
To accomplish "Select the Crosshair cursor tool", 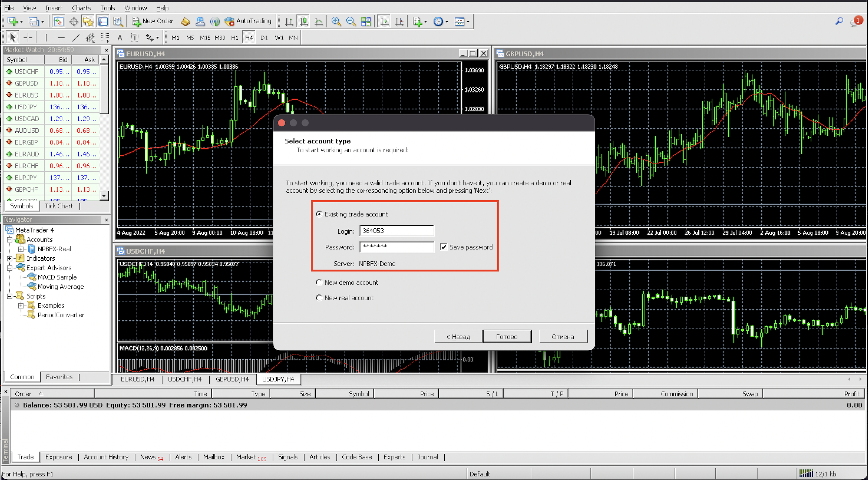I will tap(28, 37).
